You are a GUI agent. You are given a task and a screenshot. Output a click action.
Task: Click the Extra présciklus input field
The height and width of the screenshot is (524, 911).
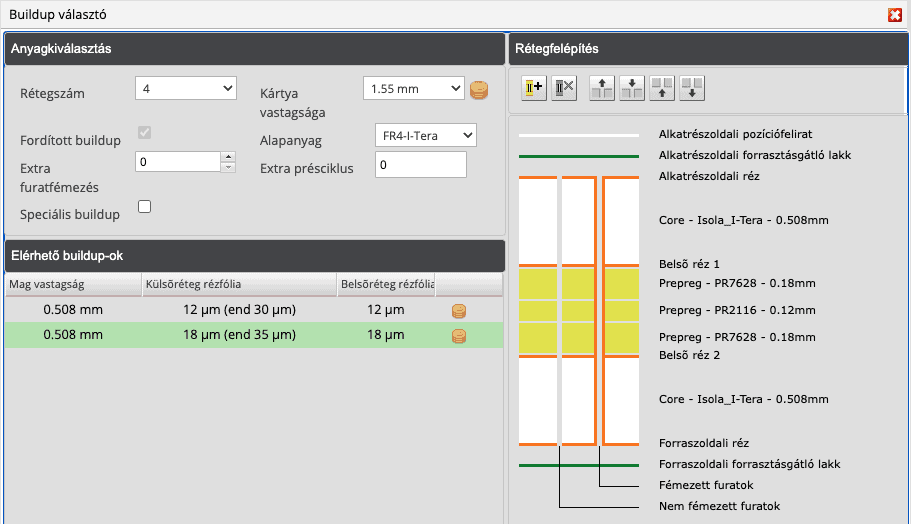point(420,165)
